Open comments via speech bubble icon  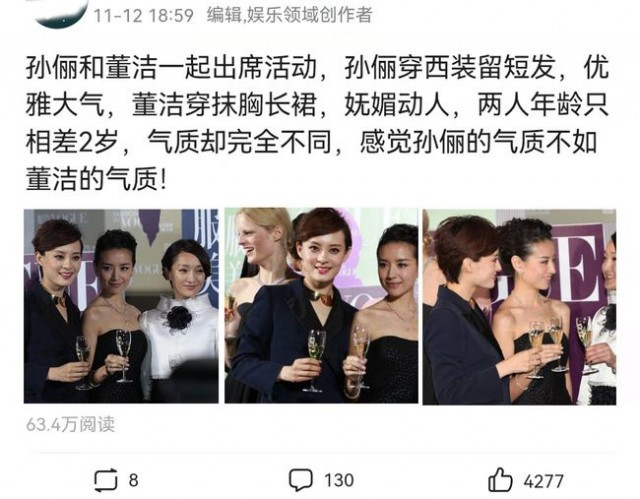(301, 480)
